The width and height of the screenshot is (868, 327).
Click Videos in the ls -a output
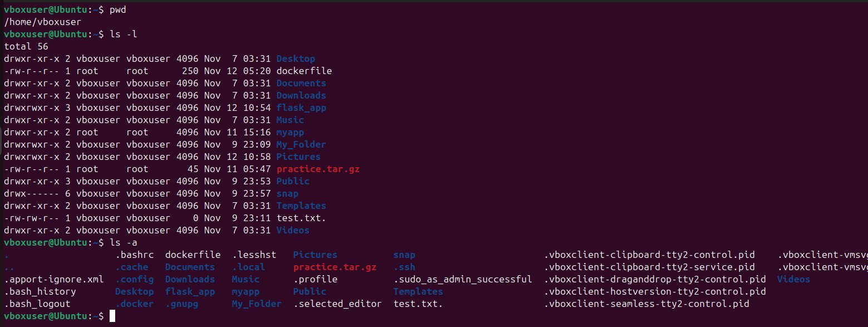coord(793,280)
